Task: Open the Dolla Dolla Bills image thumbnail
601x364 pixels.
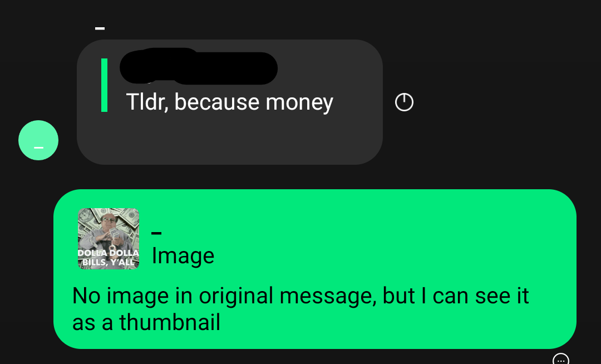Action: [109, 239]
